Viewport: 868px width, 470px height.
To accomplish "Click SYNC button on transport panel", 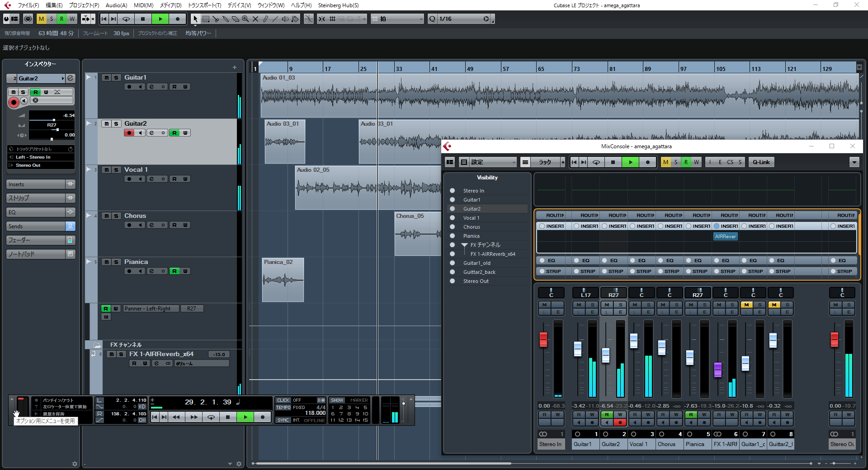I will click(x=283, y=420).
